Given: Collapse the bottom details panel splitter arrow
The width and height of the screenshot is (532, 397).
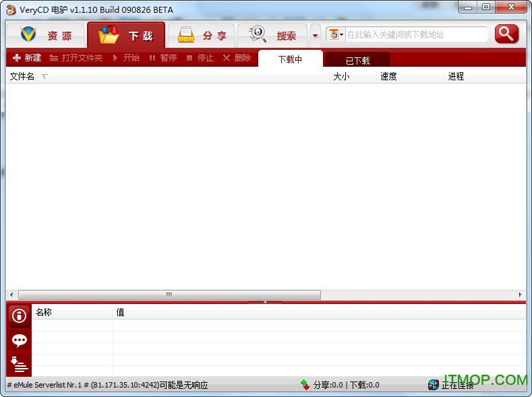Looking at the screenshot, I should tap(265, 302).
